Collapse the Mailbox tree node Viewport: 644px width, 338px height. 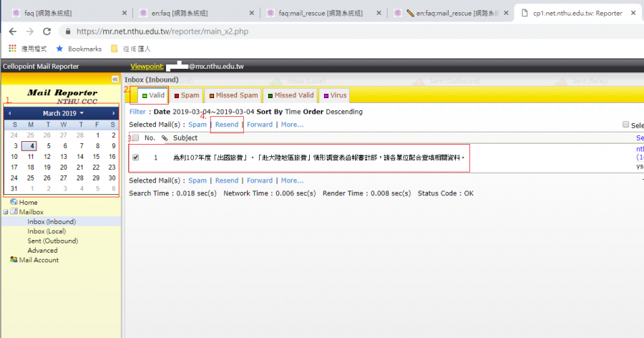(6, 212)
